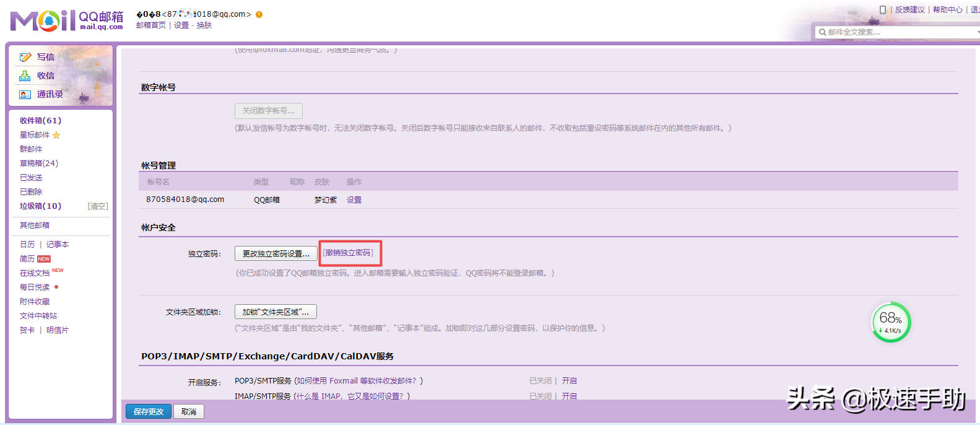Click the orange info icon after email address
This screenshot has width=980, height=425.
[259, 14]
